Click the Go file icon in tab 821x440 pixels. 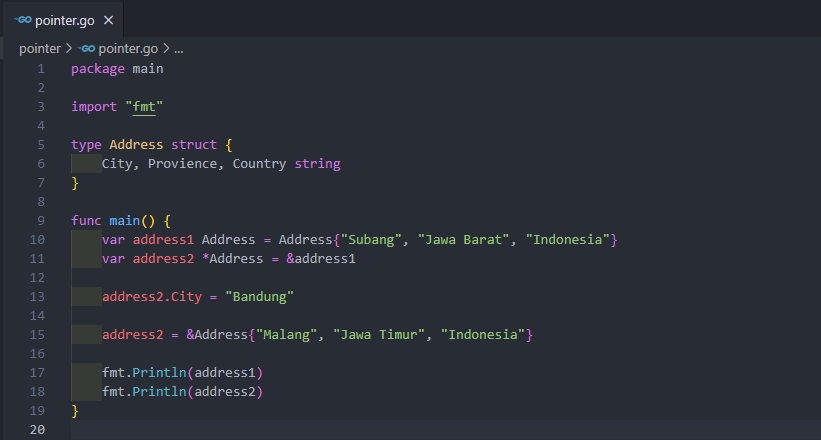[23, 20]
